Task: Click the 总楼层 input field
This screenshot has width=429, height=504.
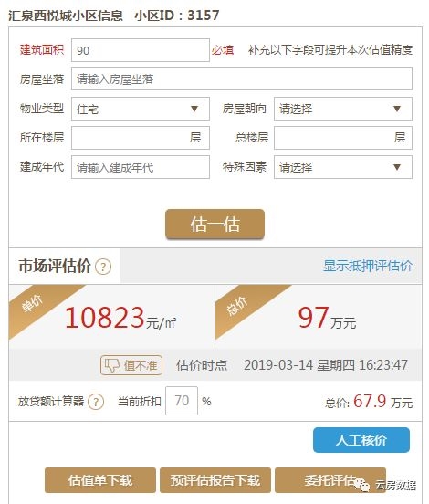Action: [343, 138]
